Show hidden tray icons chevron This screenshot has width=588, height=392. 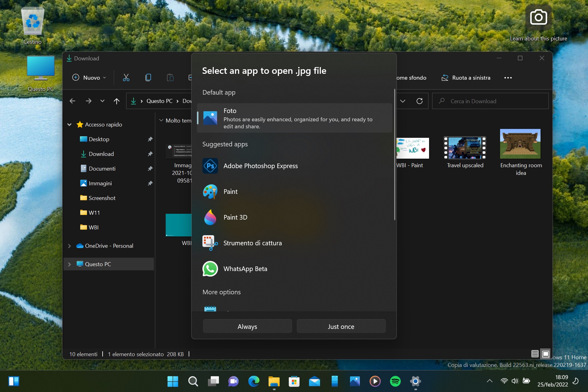pyautogui.click(x=489, y=381)
